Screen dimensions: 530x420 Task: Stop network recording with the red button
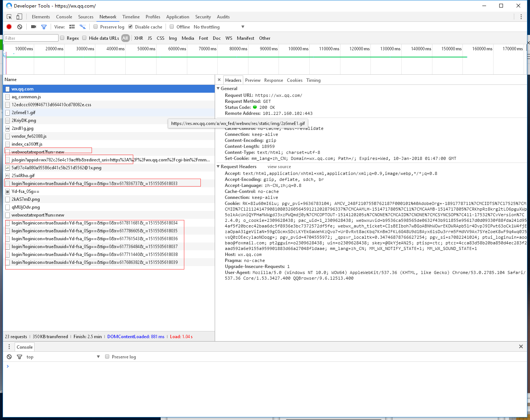[x=9, y=27]
